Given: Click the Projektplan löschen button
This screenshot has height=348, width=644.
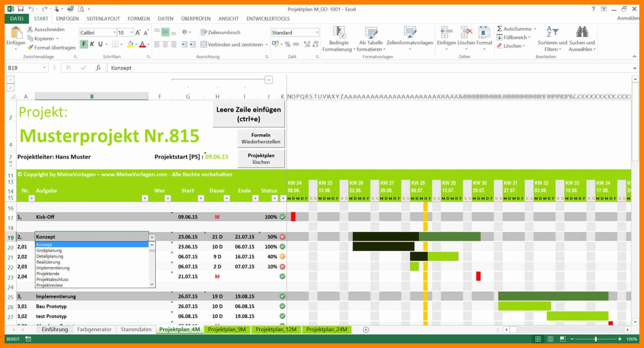Looking at the screenshot, I should click(261, 158).
